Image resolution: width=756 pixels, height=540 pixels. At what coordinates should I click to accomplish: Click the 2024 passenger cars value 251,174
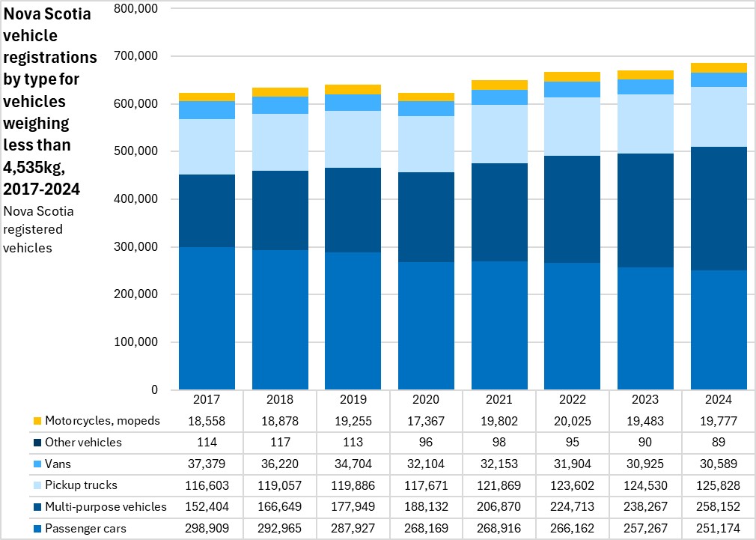click(x=719, y=529)
